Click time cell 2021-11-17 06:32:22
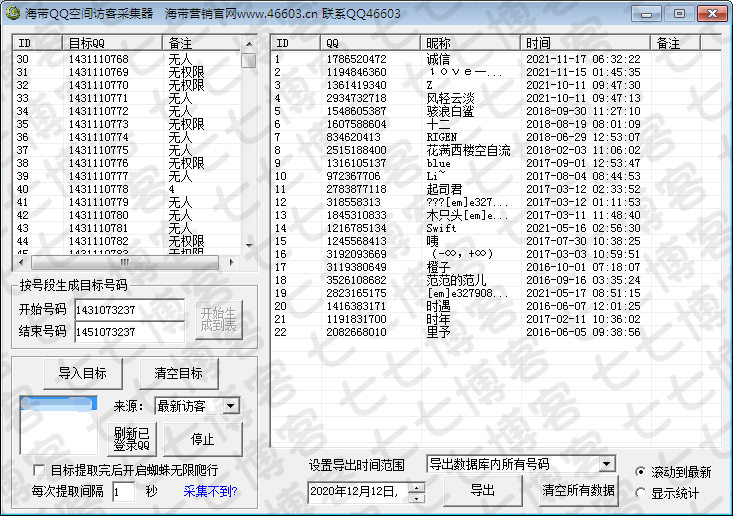733x516 pixels. pos(583,59)
